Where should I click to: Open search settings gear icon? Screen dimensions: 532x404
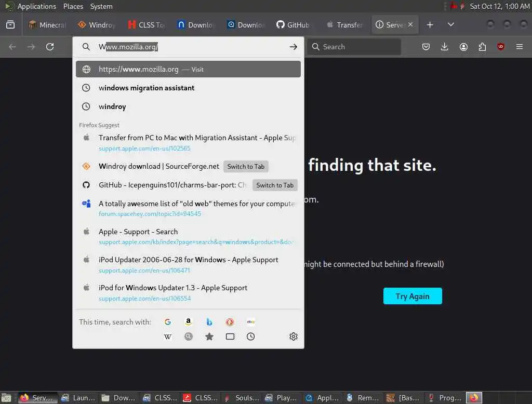(294, 336)
